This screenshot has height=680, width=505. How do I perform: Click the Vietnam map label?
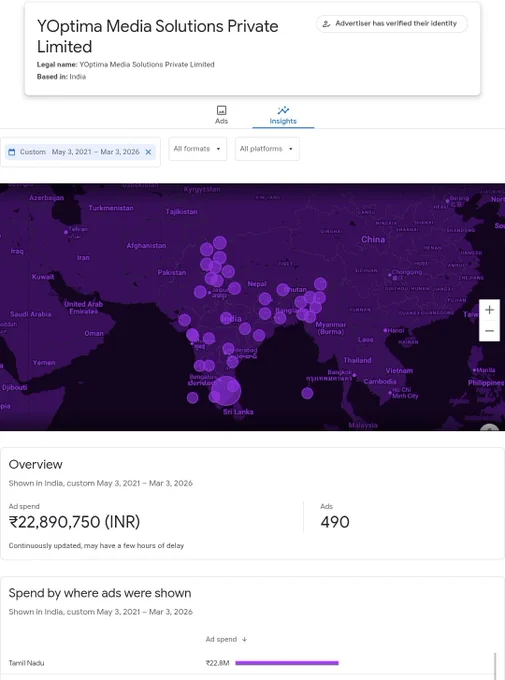399,370
